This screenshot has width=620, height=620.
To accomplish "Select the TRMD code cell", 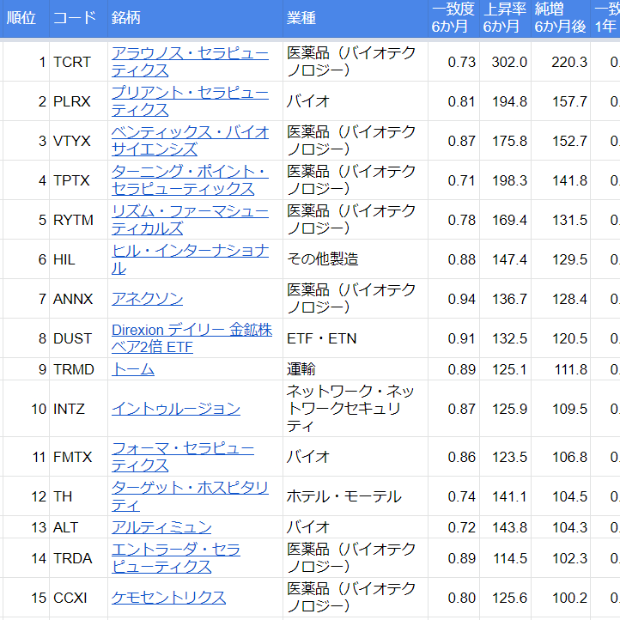I will click(x=78, y=369).
